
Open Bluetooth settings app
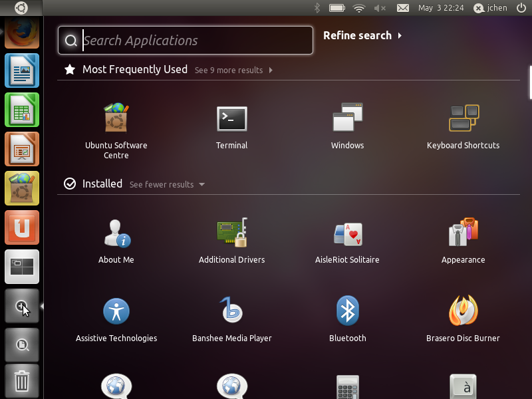(347, 311)
